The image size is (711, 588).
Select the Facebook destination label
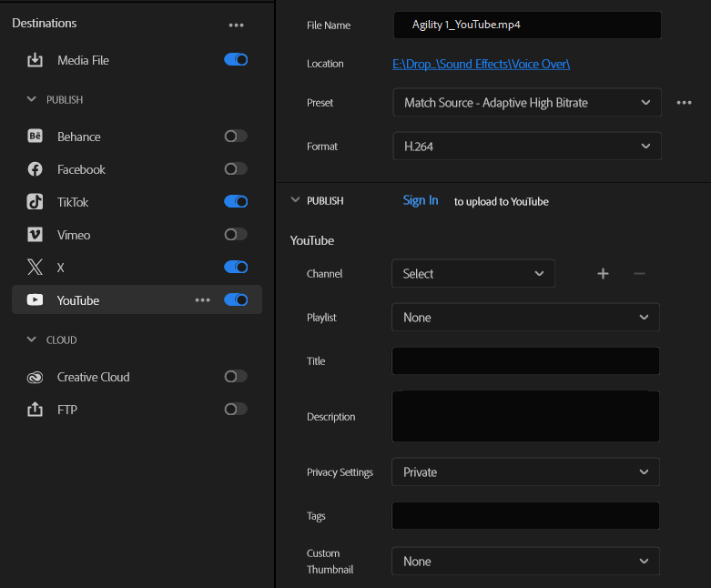tap(81, 169)
